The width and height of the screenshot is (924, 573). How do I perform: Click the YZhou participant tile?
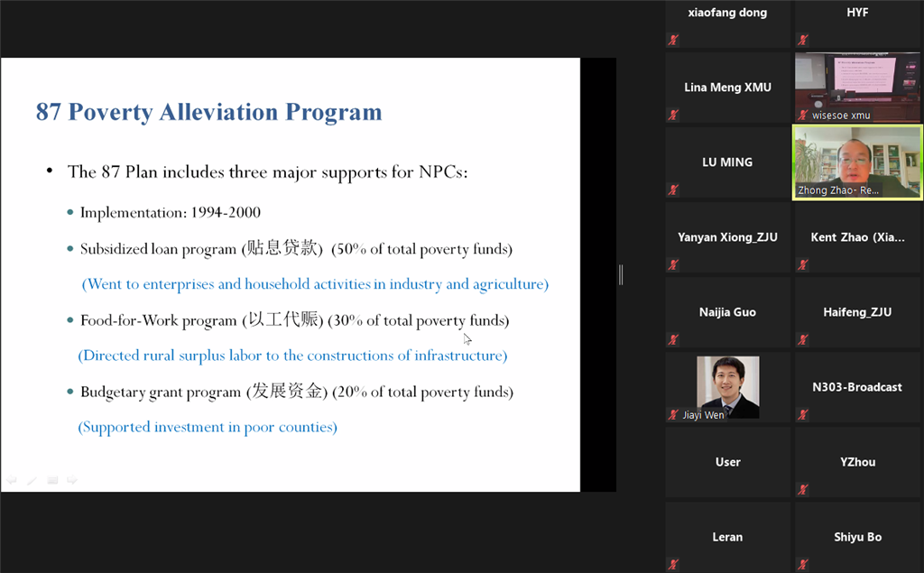click(x=857, y=462)
